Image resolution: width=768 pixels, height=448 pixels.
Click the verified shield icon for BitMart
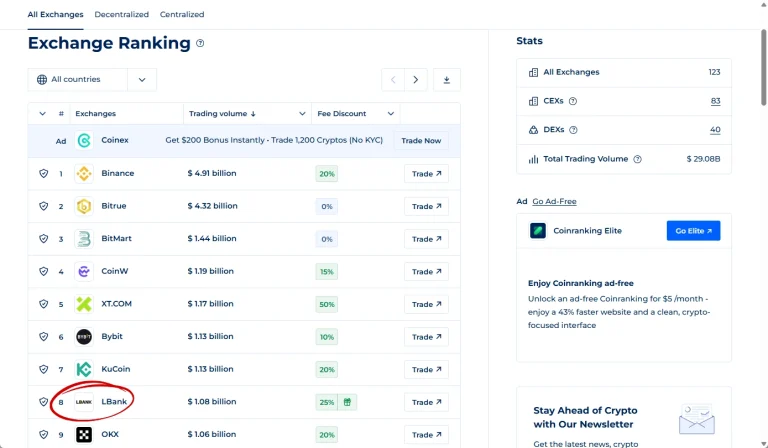pyautogui.click(x=44, y=239)
